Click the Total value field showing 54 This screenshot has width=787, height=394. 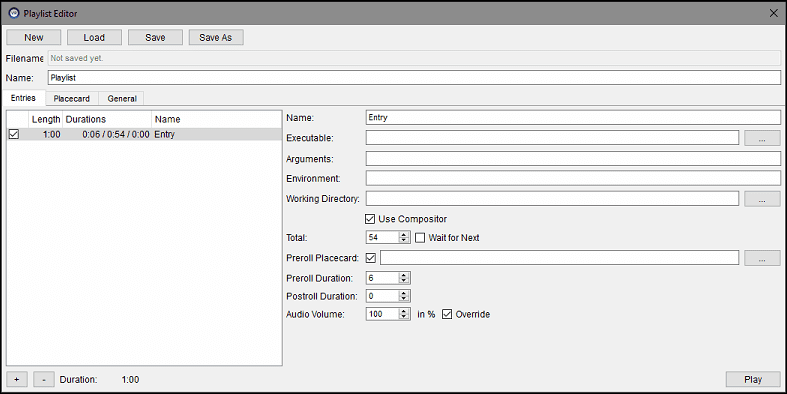click(382, 237)
